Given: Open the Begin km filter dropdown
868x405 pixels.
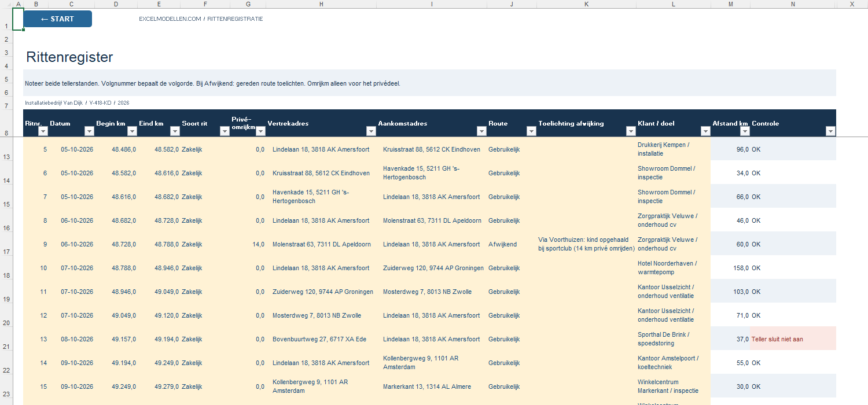Looking at the screenshot, I should pyautogui.click(x=132, y=131).
